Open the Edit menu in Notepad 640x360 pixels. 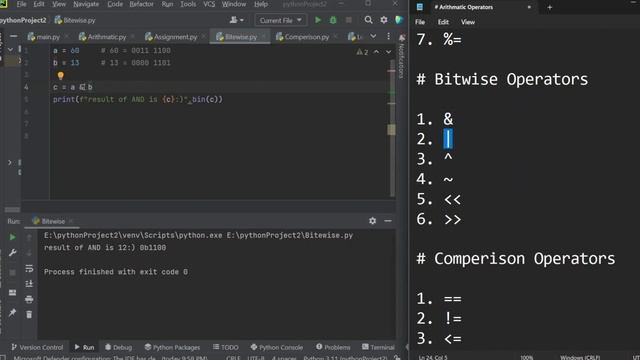(x=443, y=22)
